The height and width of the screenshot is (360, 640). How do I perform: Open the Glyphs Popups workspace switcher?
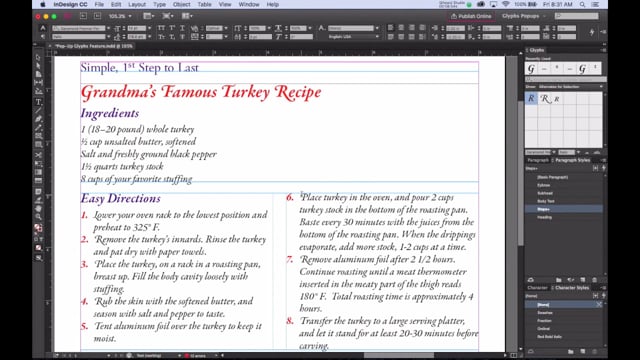coord(524,16)
